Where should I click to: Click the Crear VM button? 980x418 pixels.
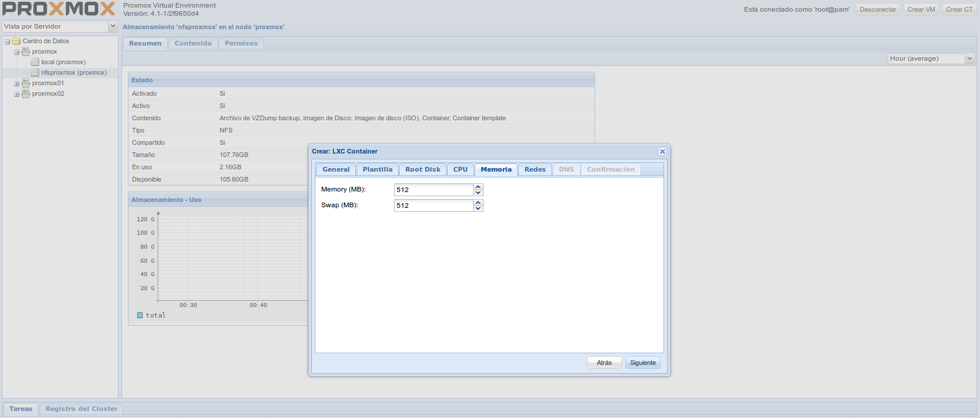tap(921, 9)
